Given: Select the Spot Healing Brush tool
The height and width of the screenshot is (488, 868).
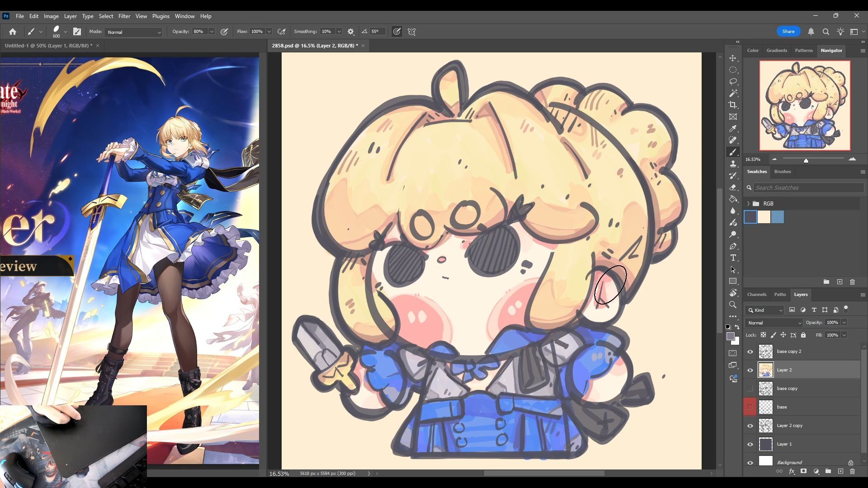Looking at the screenshot, I should (733, 140).
